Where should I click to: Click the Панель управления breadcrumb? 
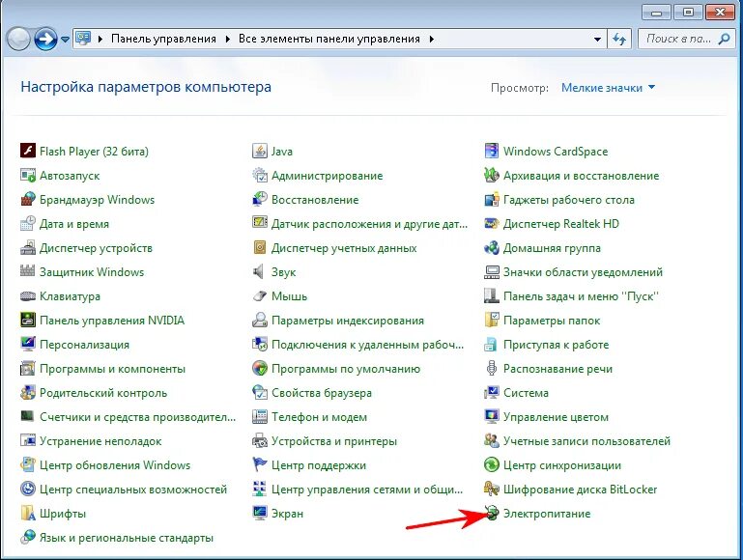(163, 39)
